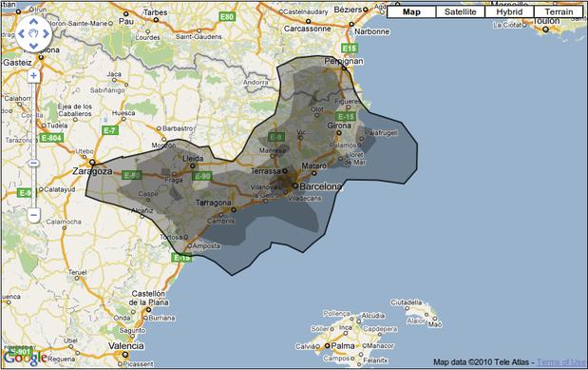Click the Castellón de la Plana label
Image resolution: width=588 pixels, height=370 pixels.
[x=148, y=298]
